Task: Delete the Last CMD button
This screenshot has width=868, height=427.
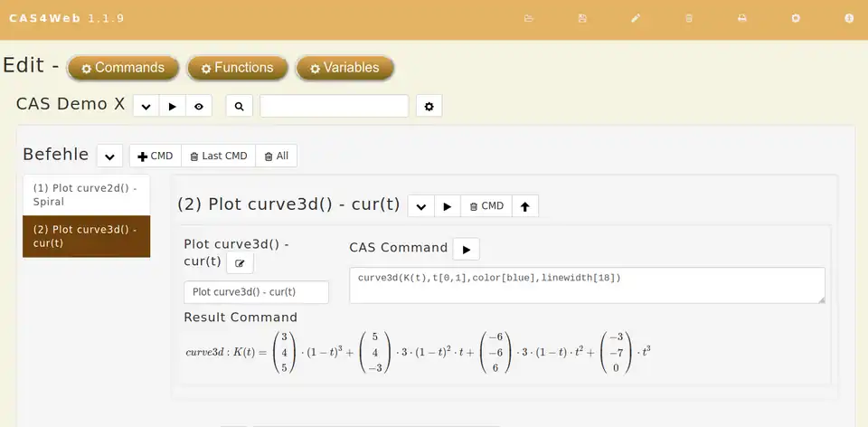Action: tap(219, 157)
